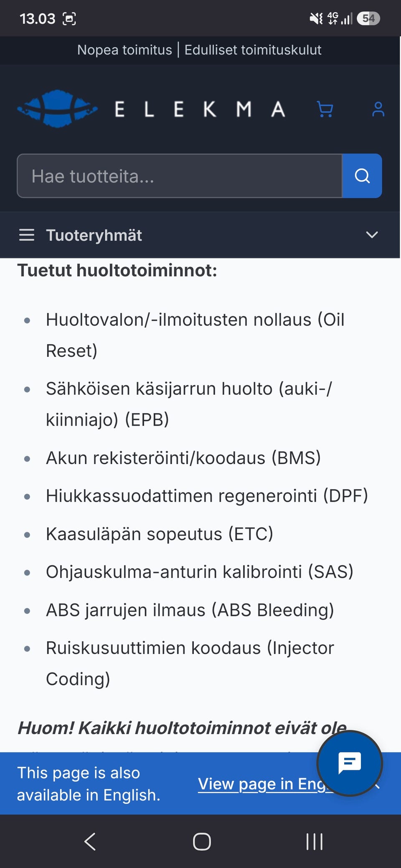Tap the Android home button
This screenshot has height=868, width=401.
202,841
